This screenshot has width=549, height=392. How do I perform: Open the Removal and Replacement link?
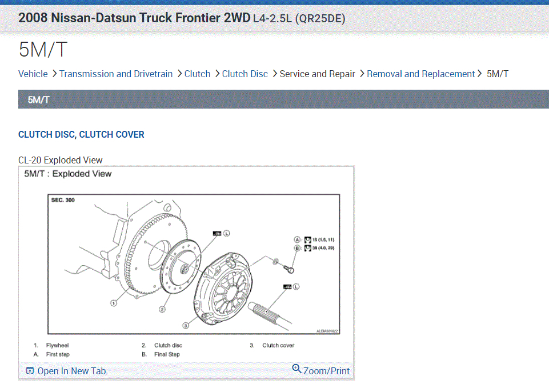[x=421, y=74]
